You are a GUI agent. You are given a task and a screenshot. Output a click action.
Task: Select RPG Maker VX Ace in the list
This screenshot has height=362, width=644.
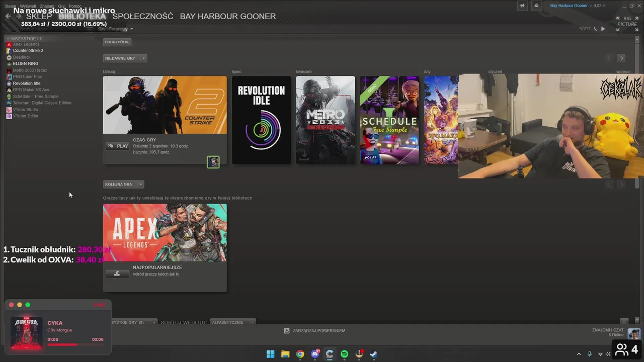click(x=31, y=90)
